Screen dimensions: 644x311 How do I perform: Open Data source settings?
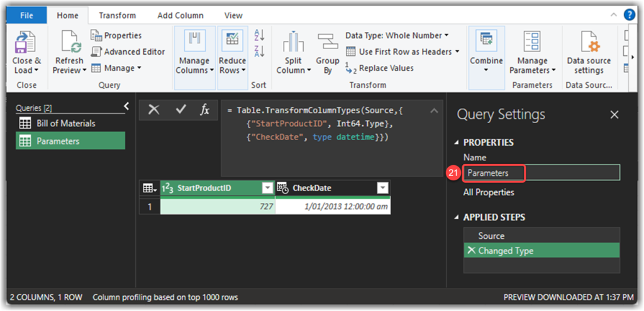(x=589, y=53)
